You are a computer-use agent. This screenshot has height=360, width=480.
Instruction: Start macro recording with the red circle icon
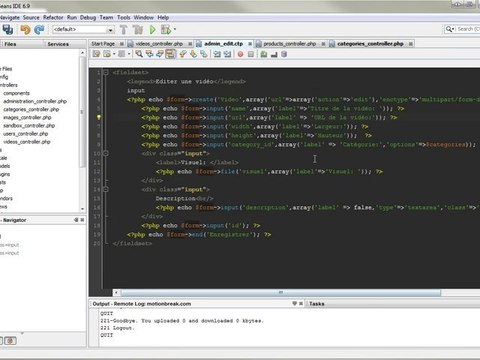click(240, 54)
